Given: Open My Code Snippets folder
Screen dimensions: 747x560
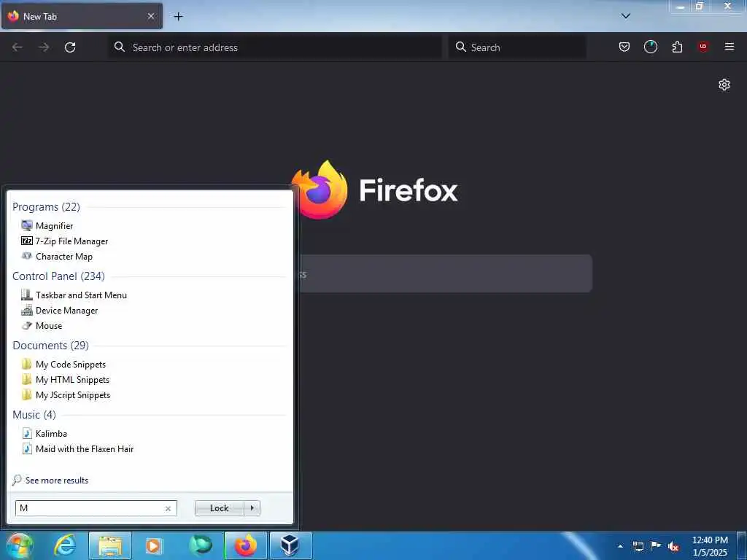Looking at the screenshot, I should [x=64, y=365].
